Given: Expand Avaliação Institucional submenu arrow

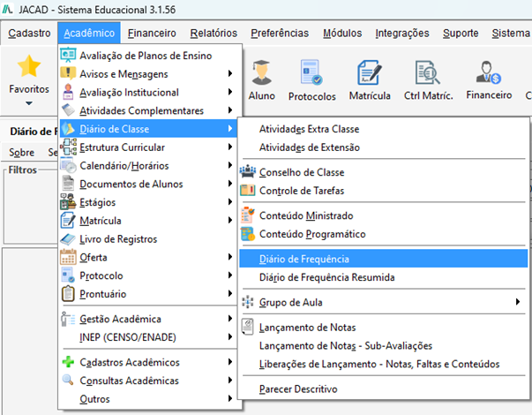Looking at the screenshot, I should 230,92.
